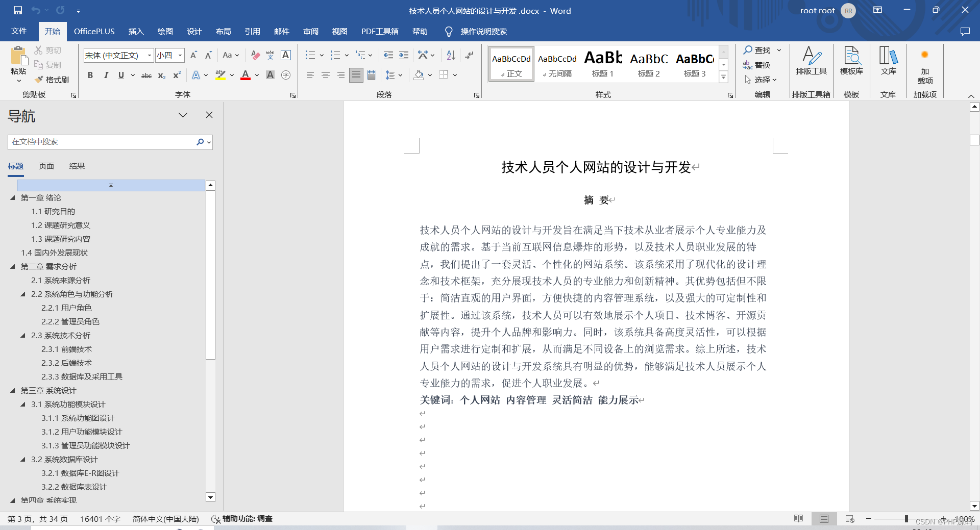Click the zoom slider handle
980x530 pixels.
906,519
